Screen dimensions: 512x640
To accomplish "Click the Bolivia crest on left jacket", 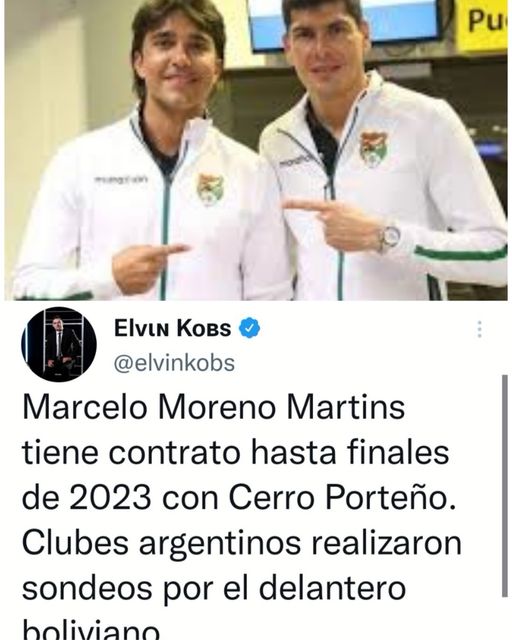I will coord(210,188).
